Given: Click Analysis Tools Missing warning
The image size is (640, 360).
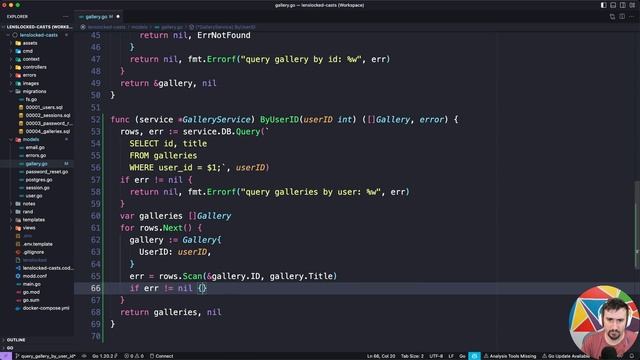Looking at the screenshot, I should [510, 356].
